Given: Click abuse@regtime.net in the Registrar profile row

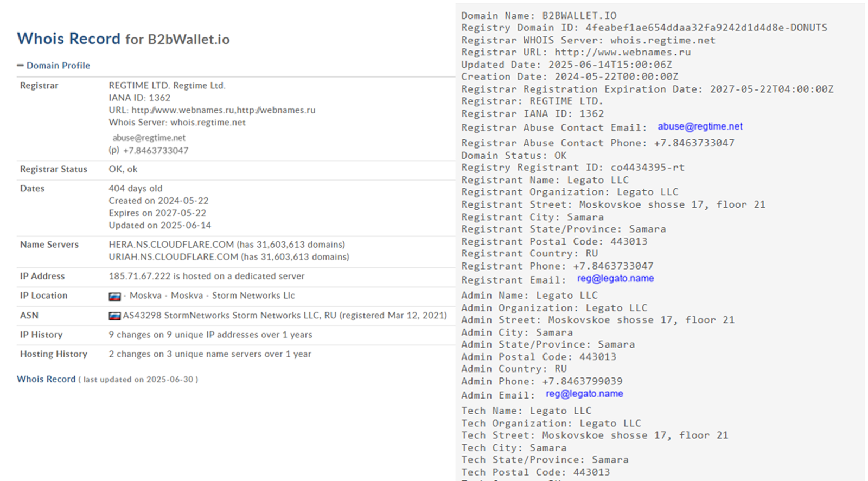Looking at the screenshot, I should pyautogui.click(x=149, y=138).
